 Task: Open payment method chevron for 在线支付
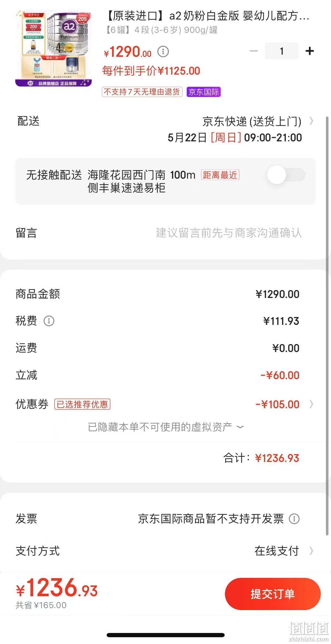click(x=311, y=551)
